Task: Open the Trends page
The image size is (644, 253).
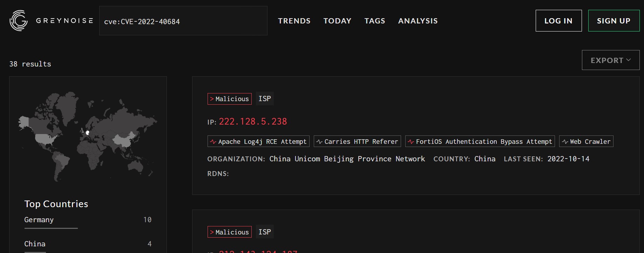Action: coord(294,21)
